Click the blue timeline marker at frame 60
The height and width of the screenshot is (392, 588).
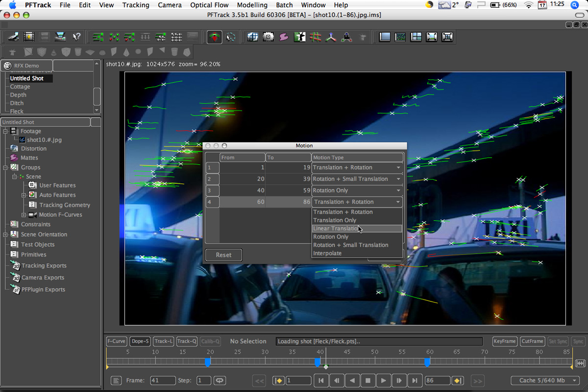pos(427,362)
